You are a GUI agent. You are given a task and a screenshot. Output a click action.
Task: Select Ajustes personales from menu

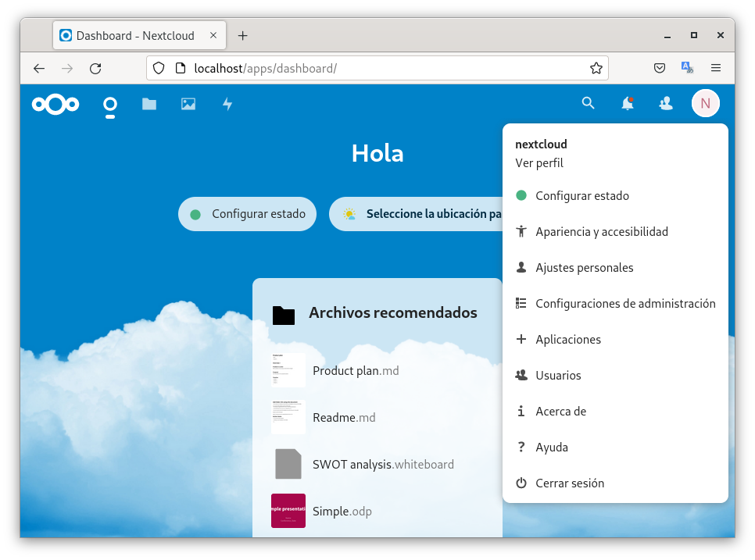click(584, 268)
